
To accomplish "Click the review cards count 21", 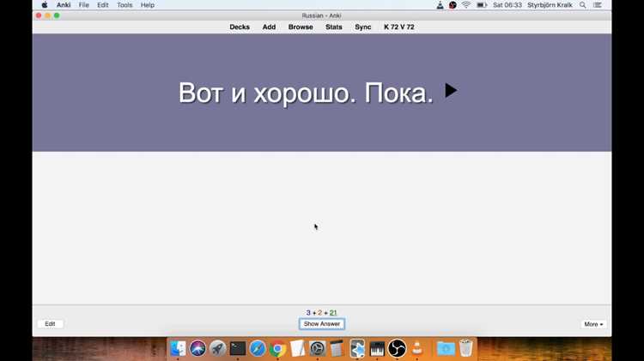I will pos(333,313).
